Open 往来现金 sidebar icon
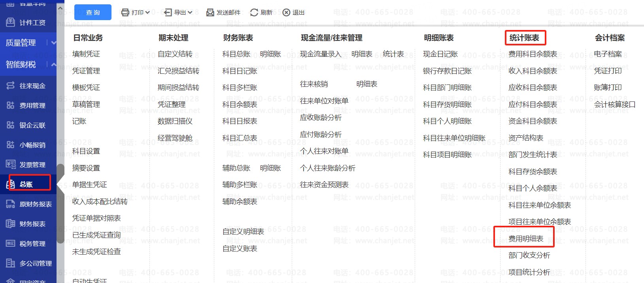Image resolution: width=644 pixels, height=283 pixels. click(x=11, y=85)
